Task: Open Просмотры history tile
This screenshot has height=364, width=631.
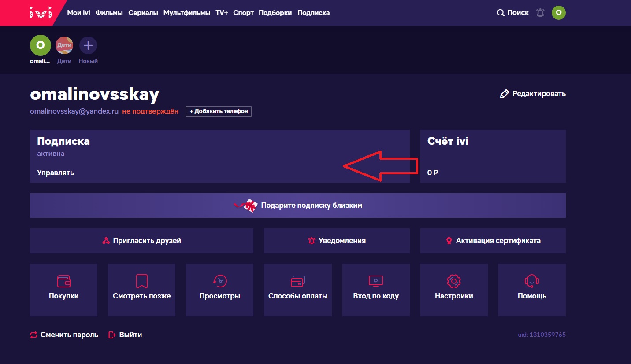Action: tap(220, 290)
